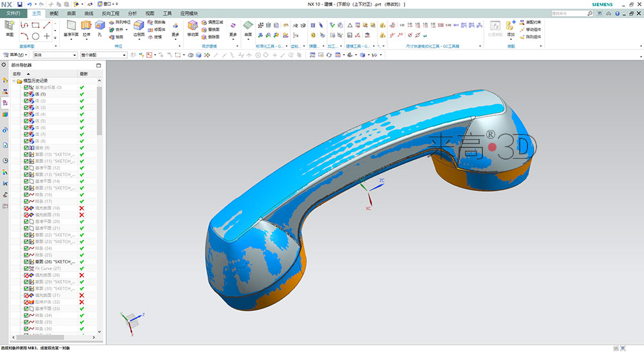The width and height of the screenshot is (644, 352).
Task: Click the 移动面 (Move Face) icon
Action: click(193, 27)
